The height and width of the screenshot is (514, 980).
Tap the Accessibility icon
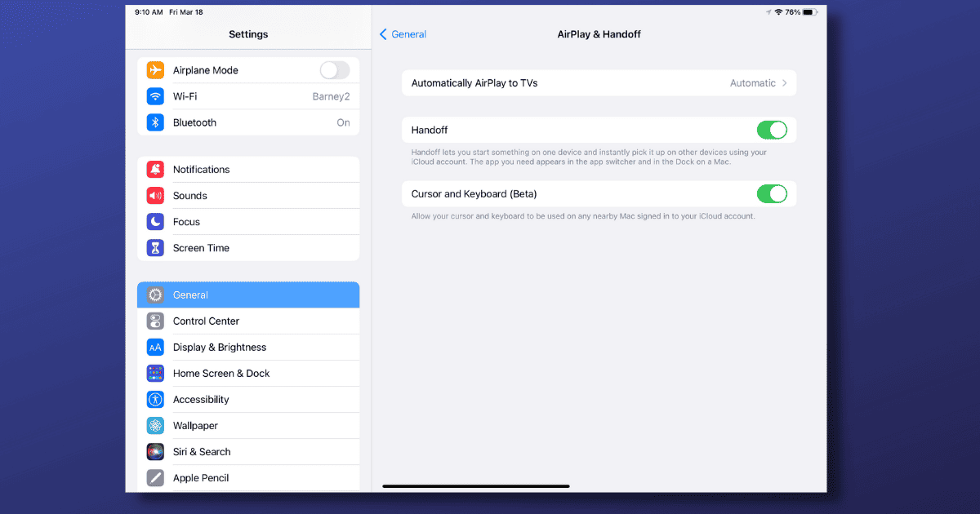(x=155, y=400)
